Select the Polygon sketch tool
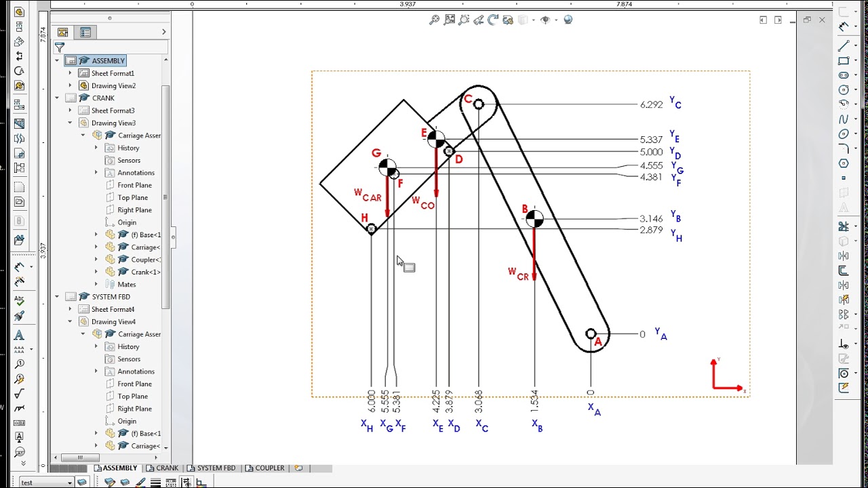 coord(844,163)
